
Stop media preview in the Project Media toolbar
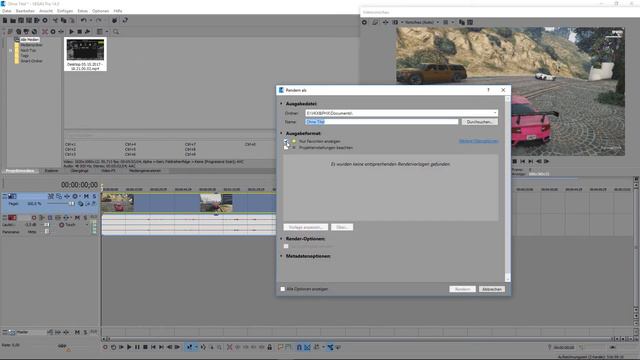(79, 31)
